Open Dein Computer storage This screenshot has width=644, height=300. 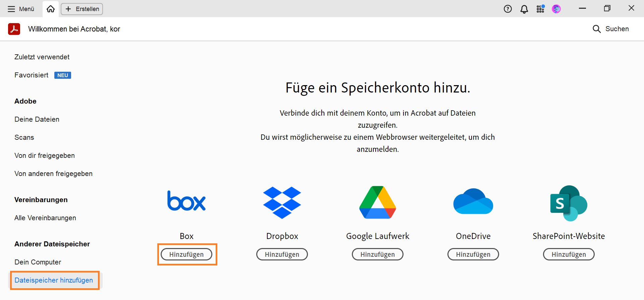click(38, 262)
